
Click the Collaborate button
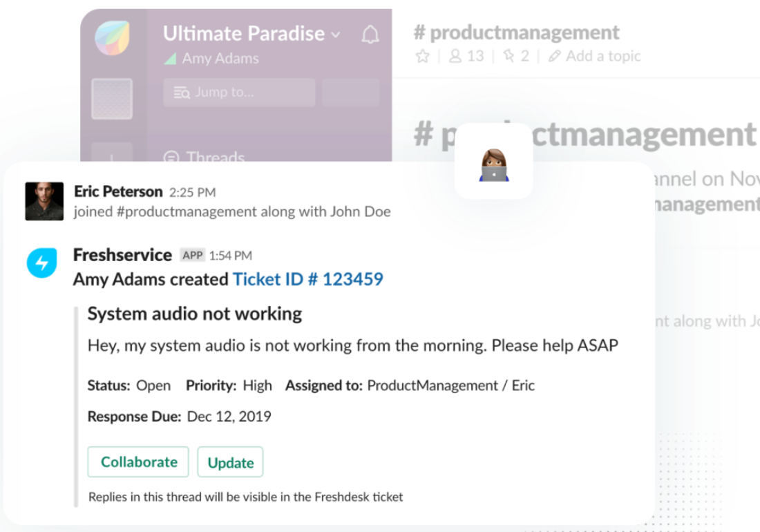(x=137, y=462)
